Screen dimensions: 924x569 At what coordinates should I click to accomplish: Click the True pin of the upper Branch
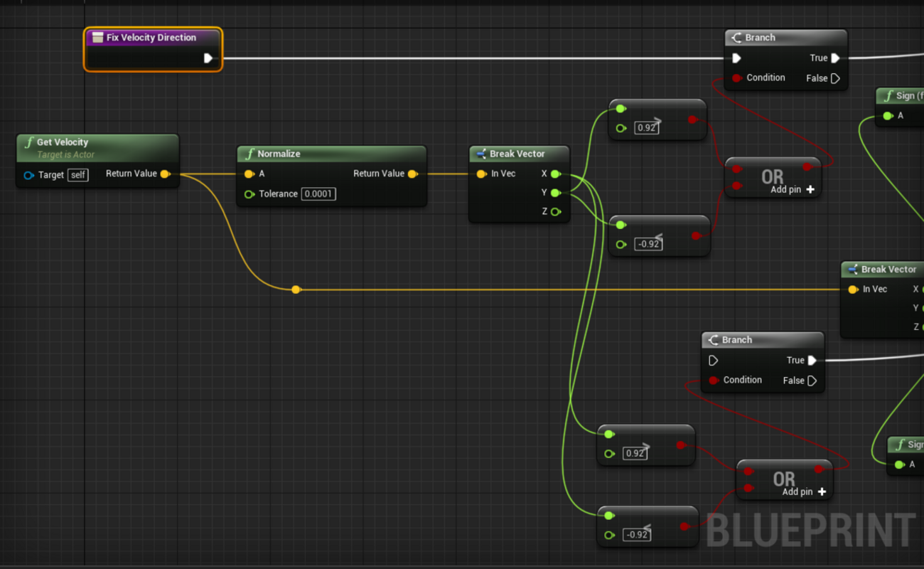(x=835, y=58)
